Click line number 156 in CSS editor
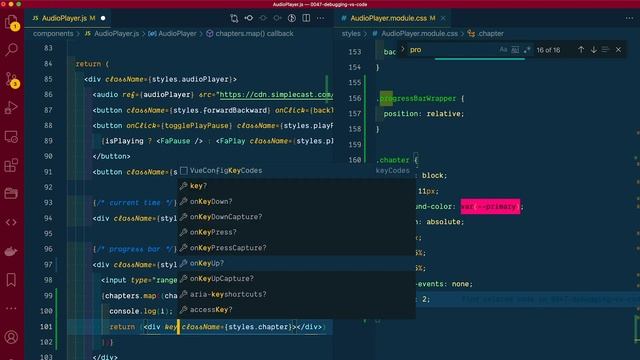 (355, 98)
